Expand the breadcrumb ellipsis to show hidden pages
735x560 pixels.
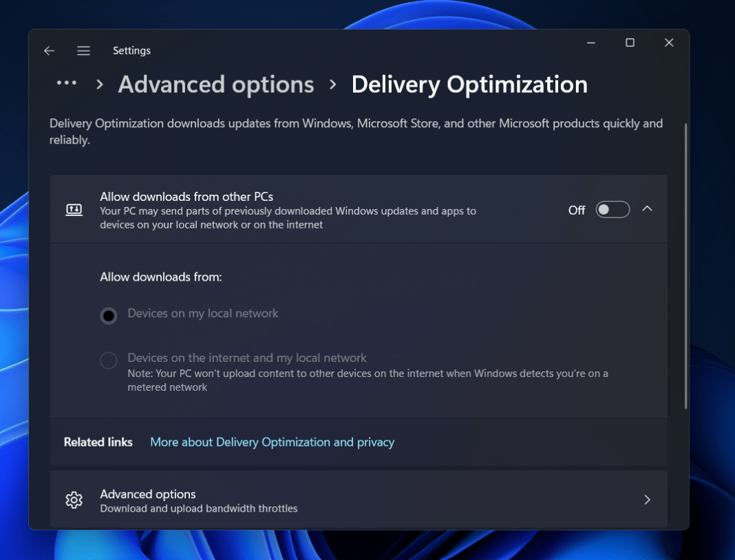click(x=67, y=84)
